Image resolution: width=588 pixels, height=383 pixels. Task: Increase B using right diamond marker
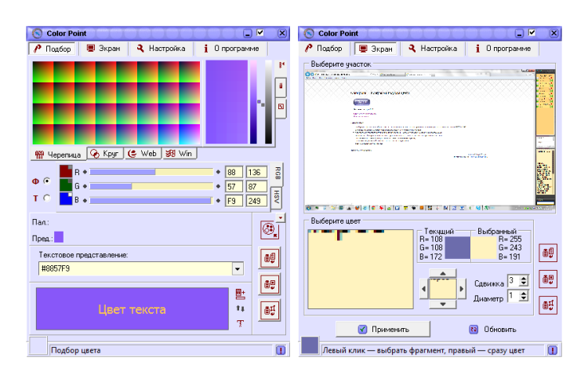coord(218,200)
